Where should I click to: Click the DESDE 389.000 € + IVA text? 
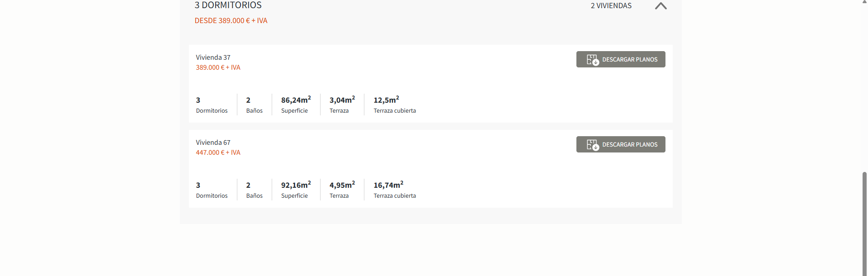click(231, 21)
